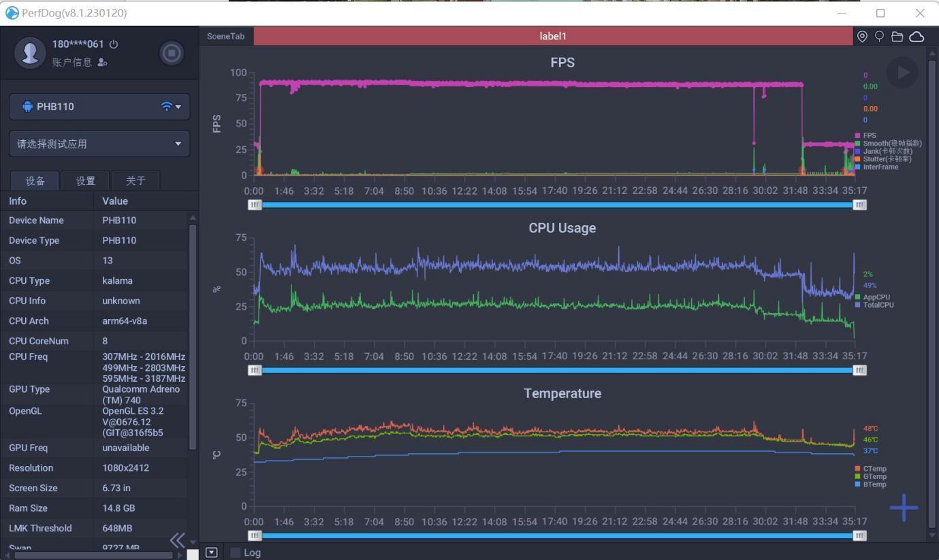The width and height of the screenshot is (939, 560).
Task: Toggle the Log checkbox
Action: tap(236, 553)
